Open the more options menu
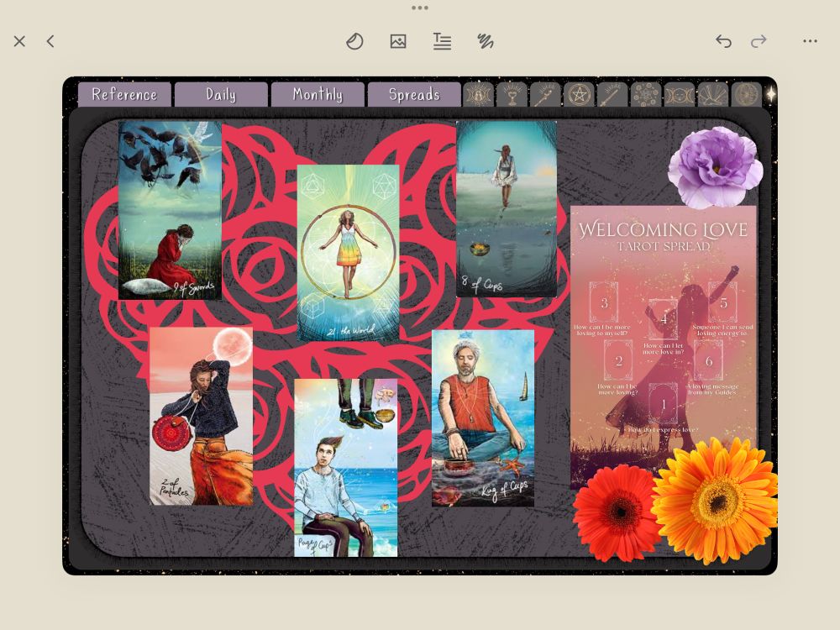Viewport: 840px width, 630px height. point(810,40)
